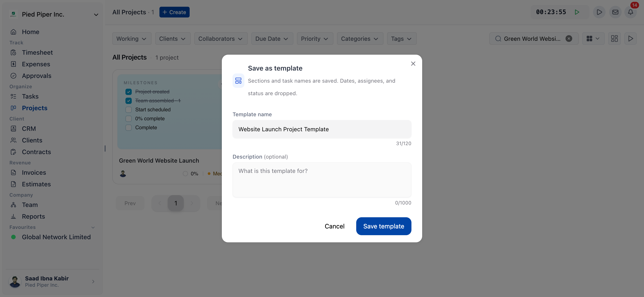
Task: Click the Template name input field
Action: click(x=322, y=129)
